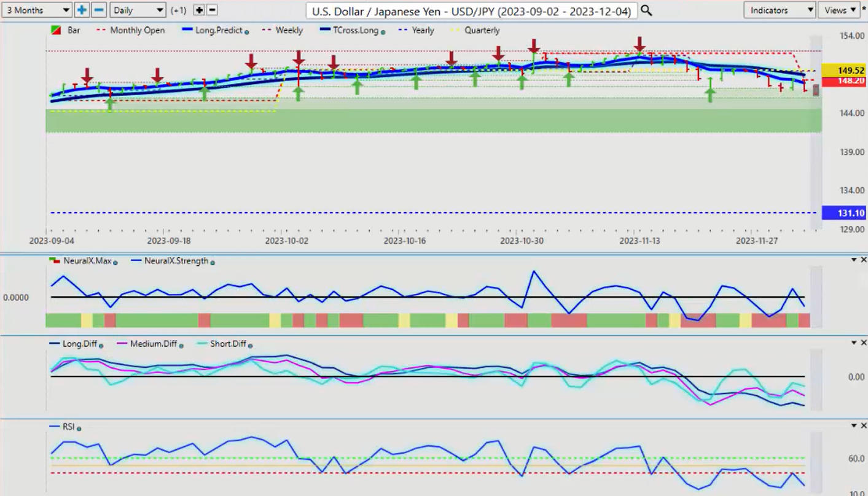Click the info dot beside NeuralX.Strength
The image size is (868, 496).
tap(213, 262)
